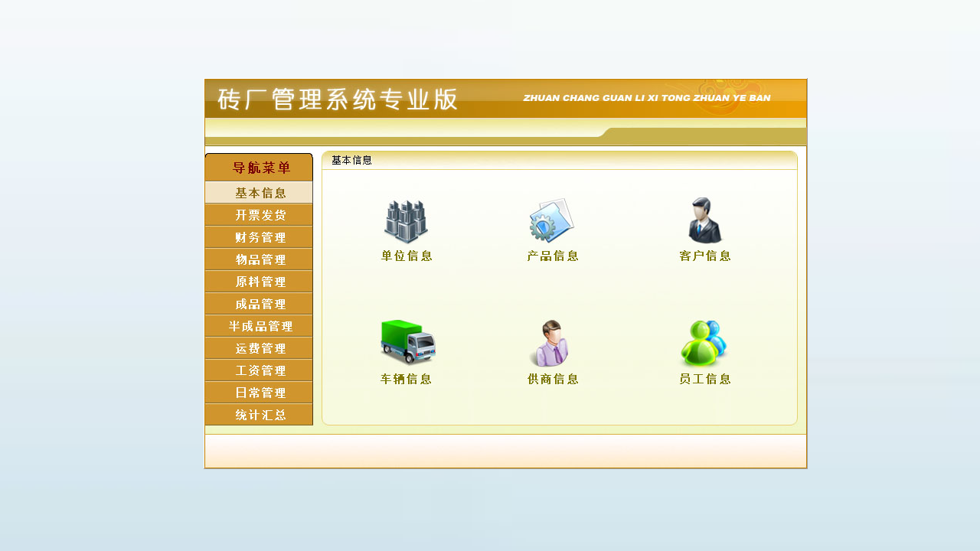Image resolution: width=980 pixels, height=551 pixels.
Task: Click the factory building icon in the panel
Action: [406, 220]
